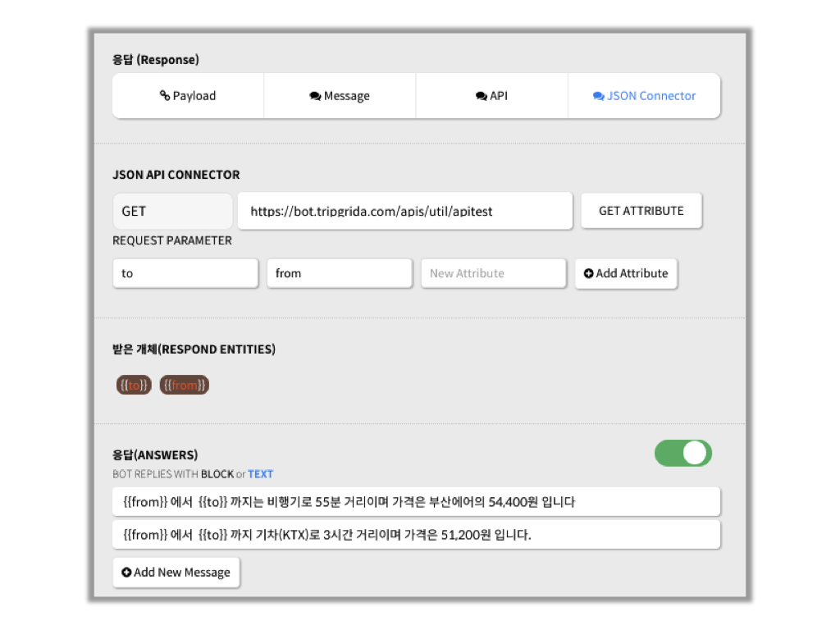The width and height of the screenshot is (840, 630).
Task: Toggle the Answers switch off
Action: click(683, 453)
